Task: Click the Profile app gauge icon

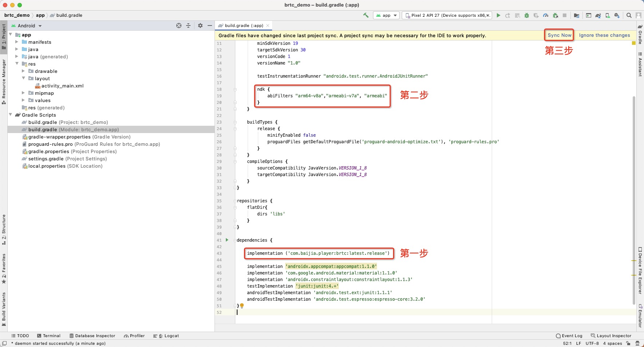Action: coord(546,15)
